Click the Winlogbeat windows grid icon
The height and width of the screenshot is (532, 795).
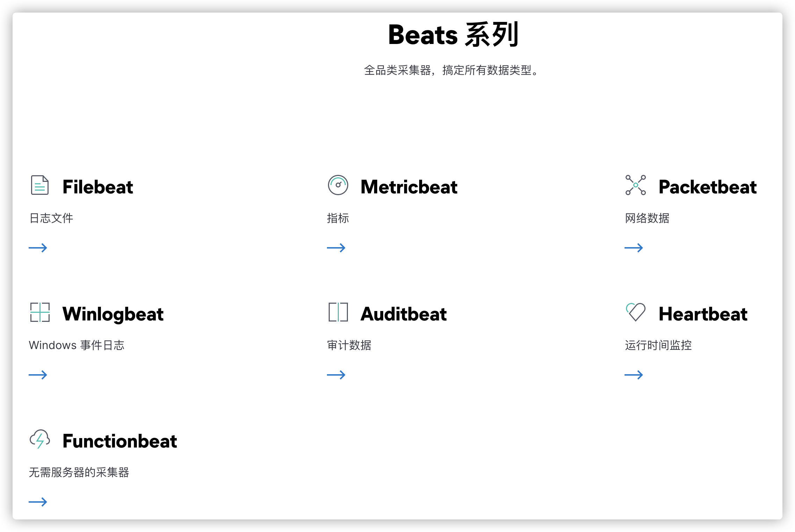click(40, 312)
